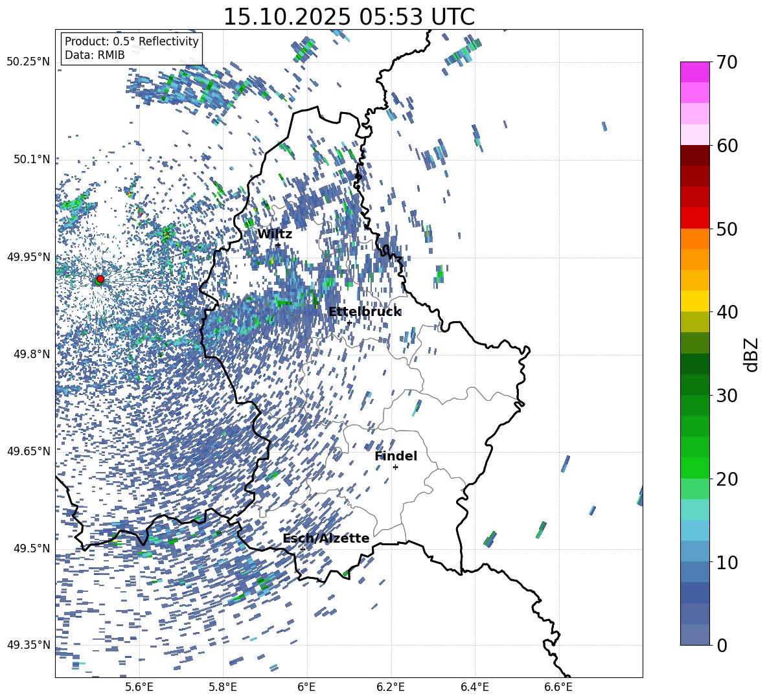This screenshot has width=767, height=700.
Task: Click the 5.8°E longitude label
Action: coord(223,687)
